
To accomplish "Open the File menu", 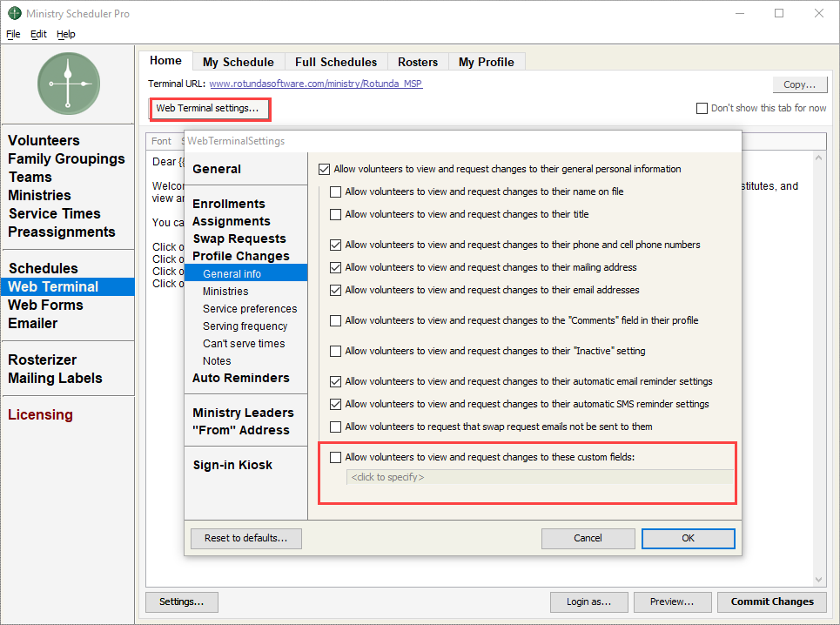I will pos(13,34).
